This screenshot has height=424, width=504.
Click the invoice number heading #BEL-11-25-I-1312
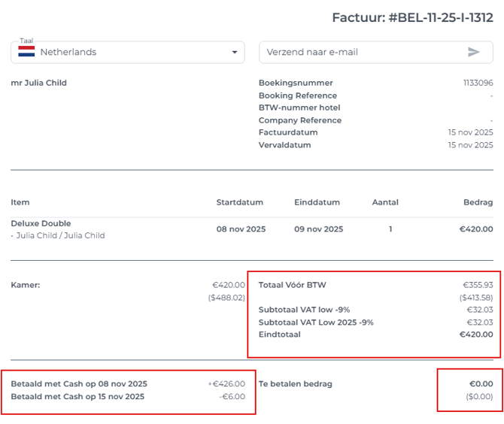(412, 17)
